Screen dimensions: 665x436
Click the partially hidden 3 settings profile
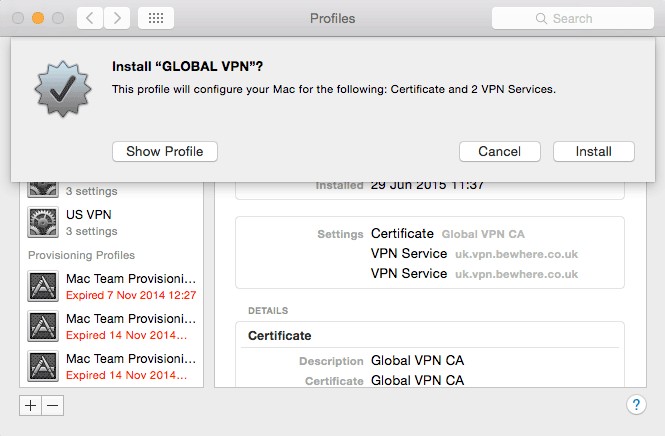[112, 190]
